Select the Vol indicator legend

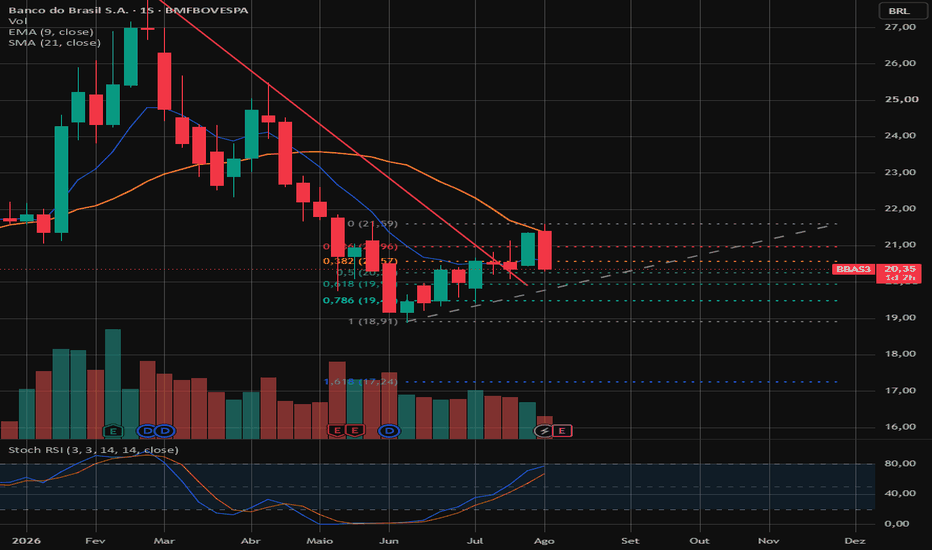(x=18, y=21)
